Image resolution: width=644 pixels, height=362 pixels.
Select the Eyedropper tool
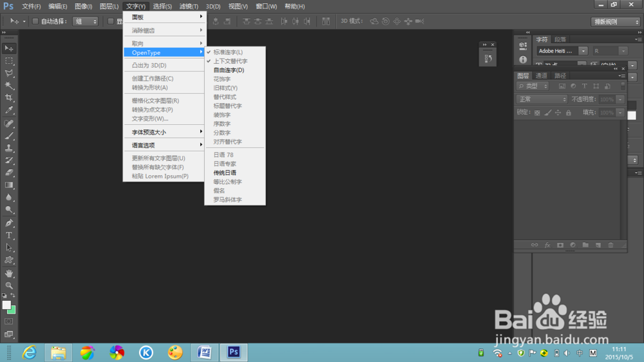(9, 110)
